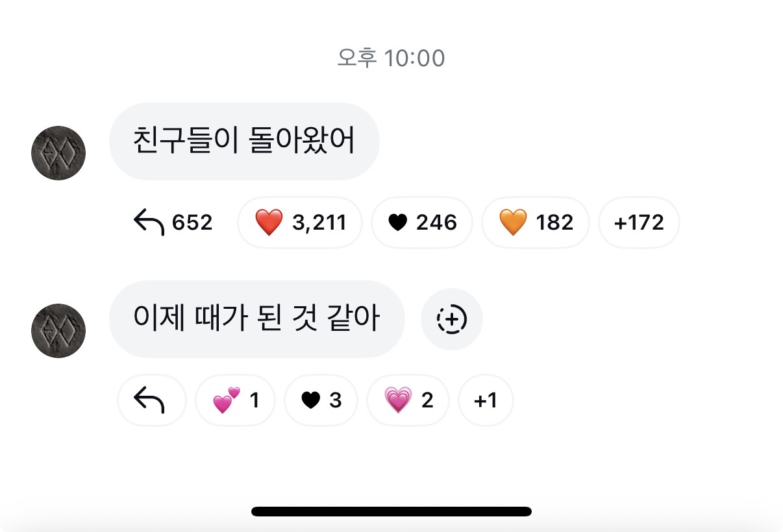Reply to the second message
Viewport: 783px width, 532px height.
[x=151, y=400]
